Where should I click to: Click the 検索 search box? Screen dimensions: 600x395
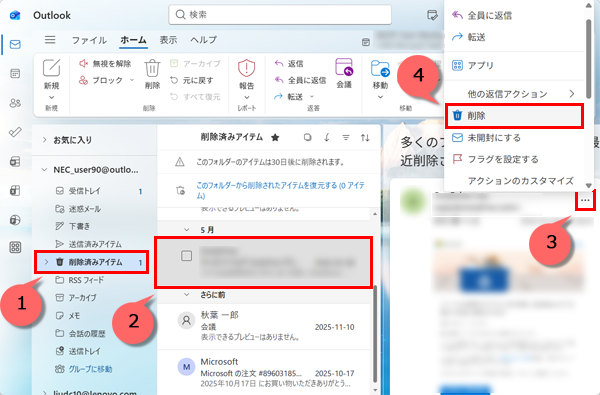[x=280, y=15]
